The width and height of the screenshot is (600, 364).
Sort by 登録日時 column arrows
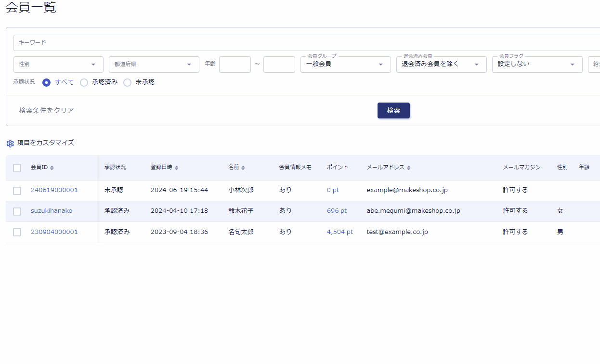(177, 168)
